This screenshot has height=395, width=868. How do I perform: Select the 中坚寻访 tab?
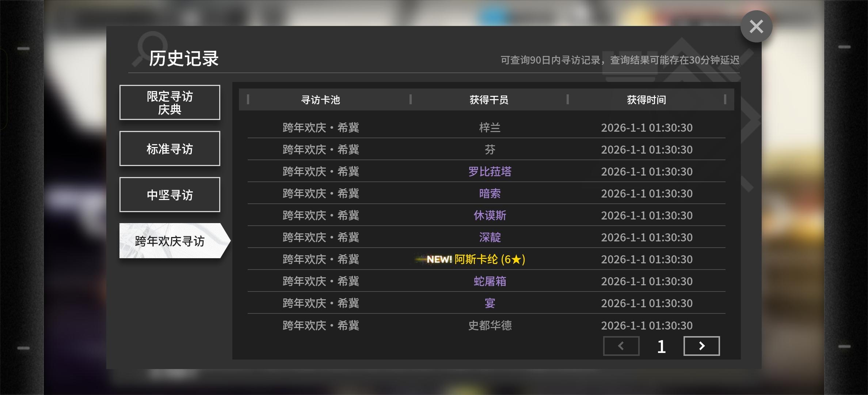pyautogui.click(x=170, y=195)
